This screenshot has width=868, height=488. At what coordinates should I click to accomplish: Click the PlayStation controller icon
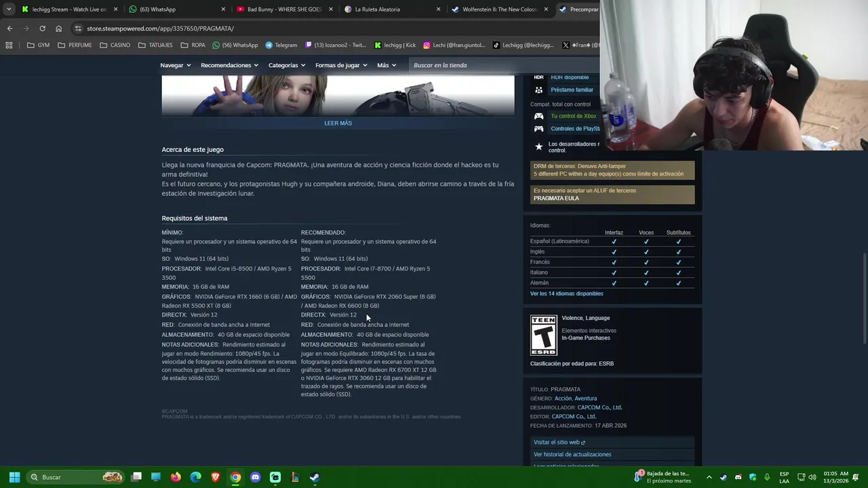[x=538, y=129]
